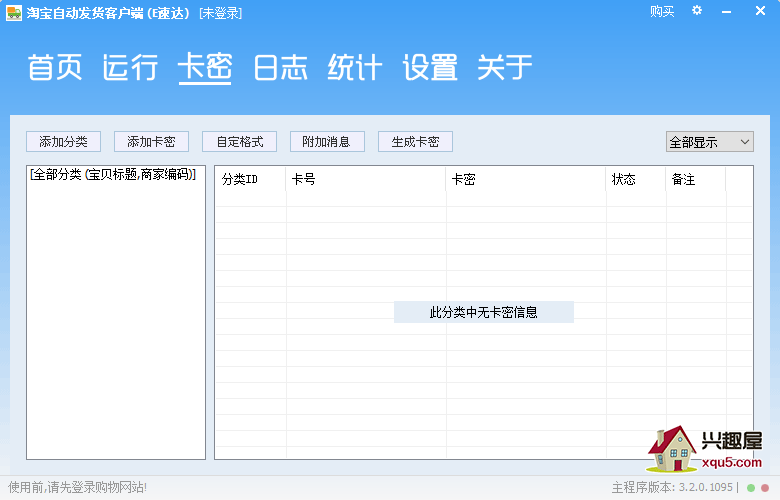The width and height of the screenshot is (780, 500).
Task: Select the 全部分类 category tree item
Action: click(113, 175)
